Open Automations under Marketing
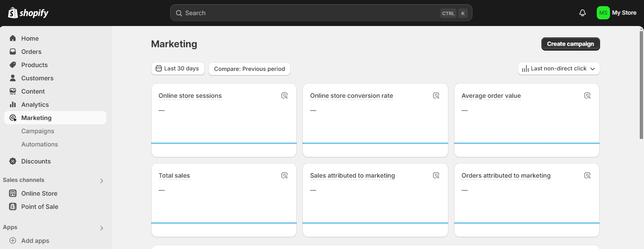This screenshot has width=644, height=249. (40, 144)
